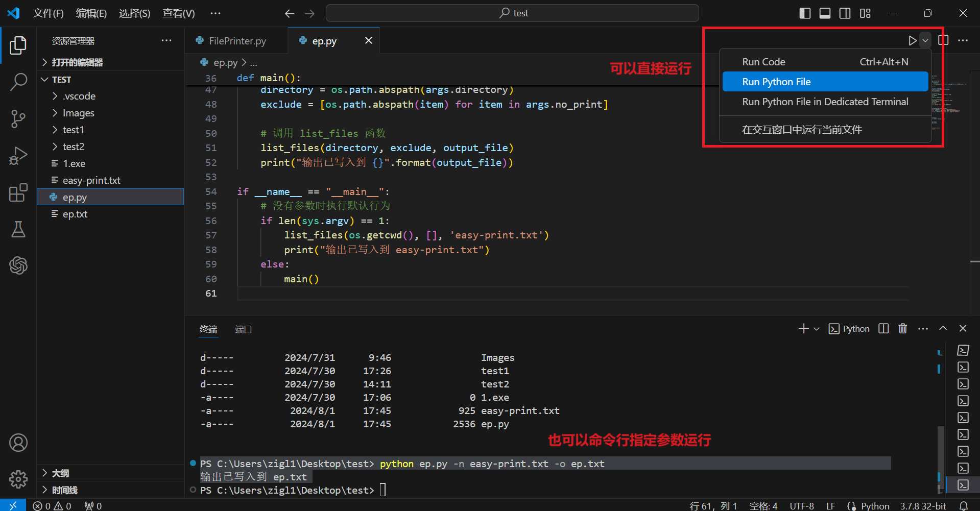
Task: Open new terminal profile dropdown arrow
Action: 817,329
